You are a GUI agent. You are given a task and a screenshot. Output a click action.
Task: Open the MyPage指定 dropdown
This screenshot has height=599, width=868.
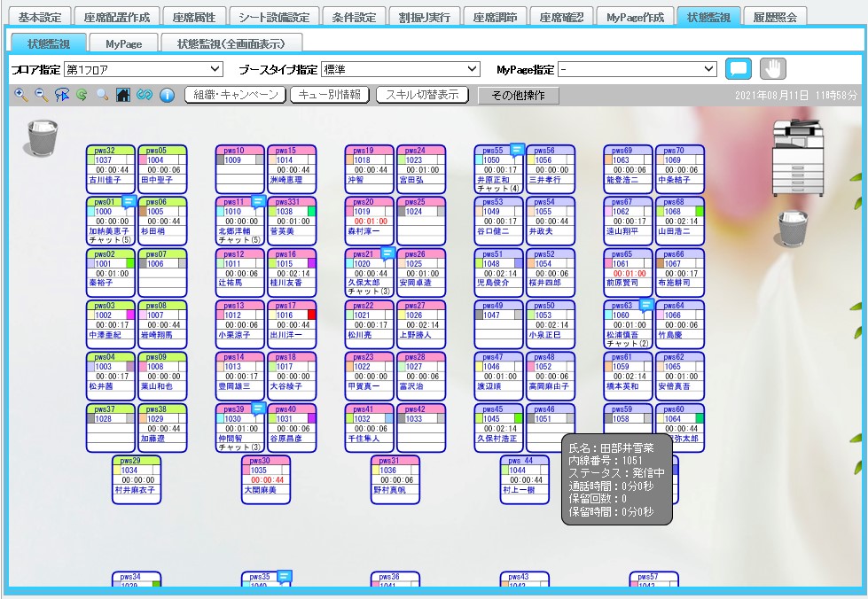637,69
